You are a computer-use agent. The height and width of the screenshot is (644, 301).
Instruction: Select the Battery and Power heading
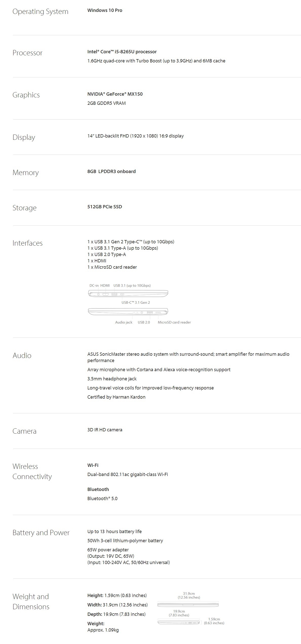(x=41, y=533)
